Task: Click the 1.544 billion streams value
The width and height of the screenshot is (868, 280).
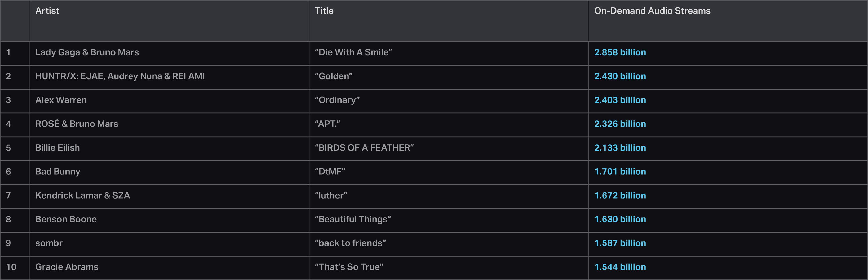Action: (620, 267)
